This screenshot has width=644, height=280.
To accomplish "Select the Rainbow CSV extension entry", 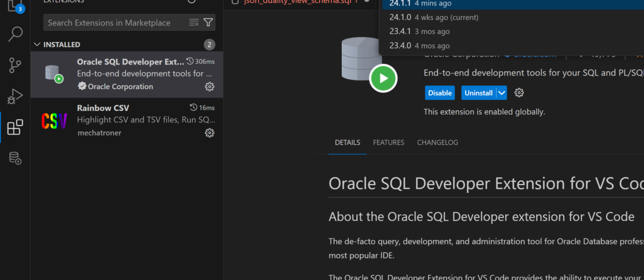I will click(x=127, y=121).
